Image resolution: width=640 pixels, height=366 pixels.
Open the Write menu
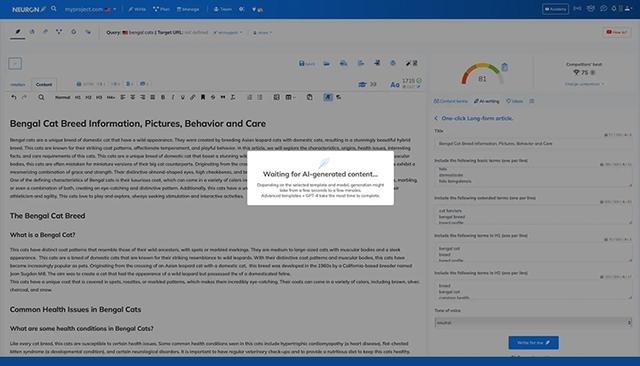pos(137,9)
